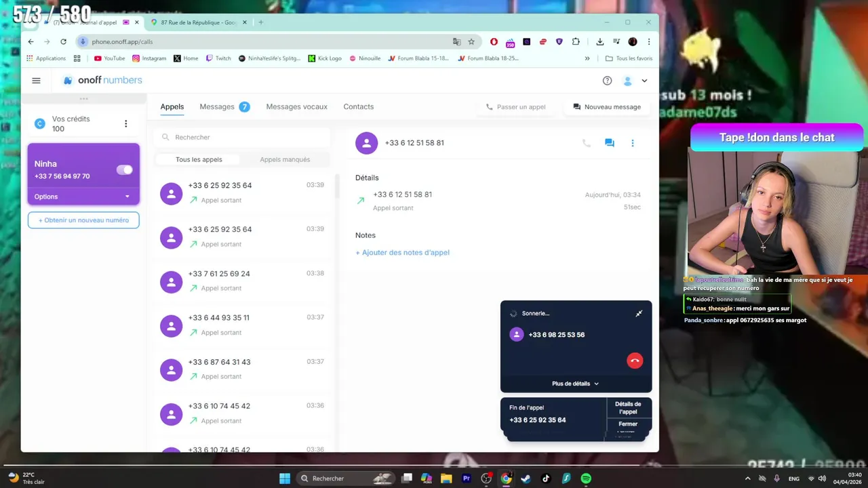Open TikTok from the taskbar
Screen dimensions: 868x488
[x=546, y=479]
